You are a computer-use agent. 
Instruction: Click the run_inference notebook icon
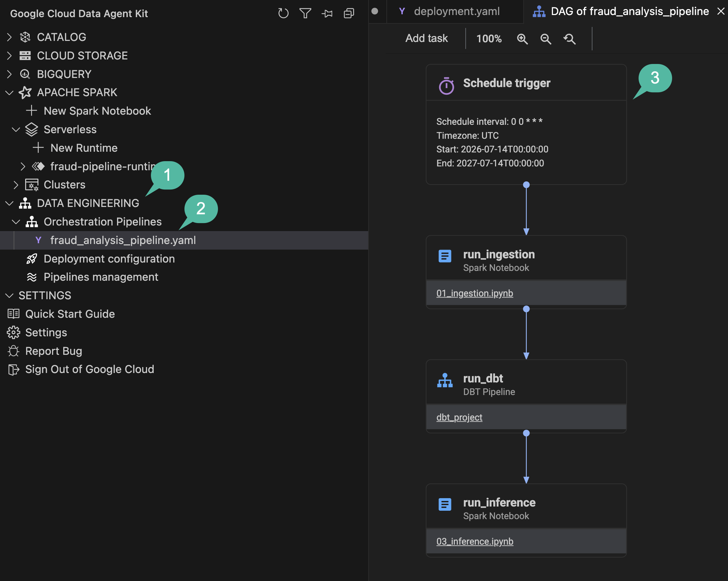pos(445,504)
